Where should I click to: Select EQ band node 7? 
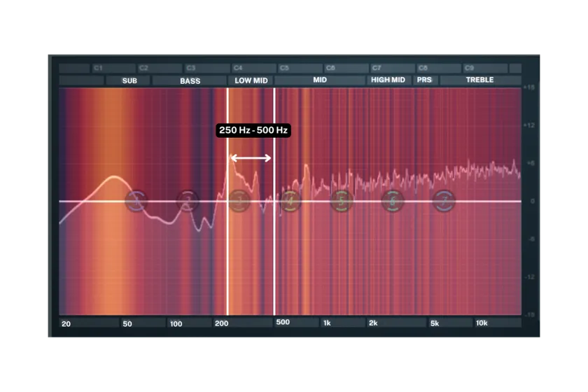pos(444,201)
